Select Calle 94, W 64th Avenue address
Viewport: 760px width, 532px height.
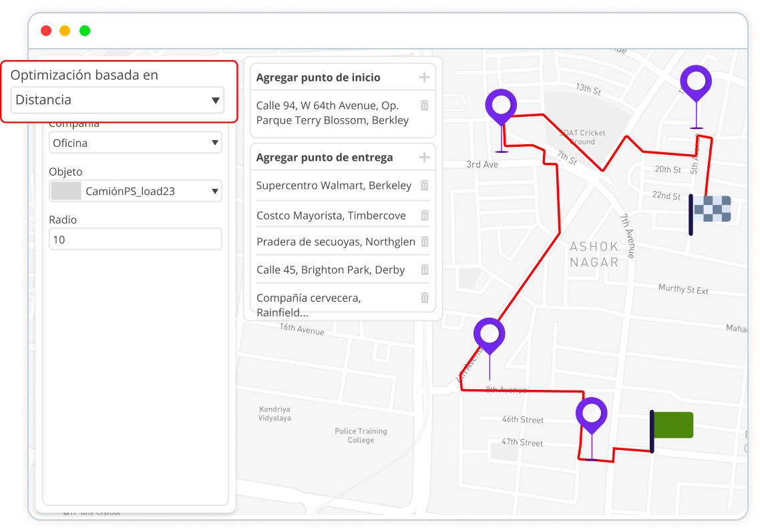coord(333,113)
